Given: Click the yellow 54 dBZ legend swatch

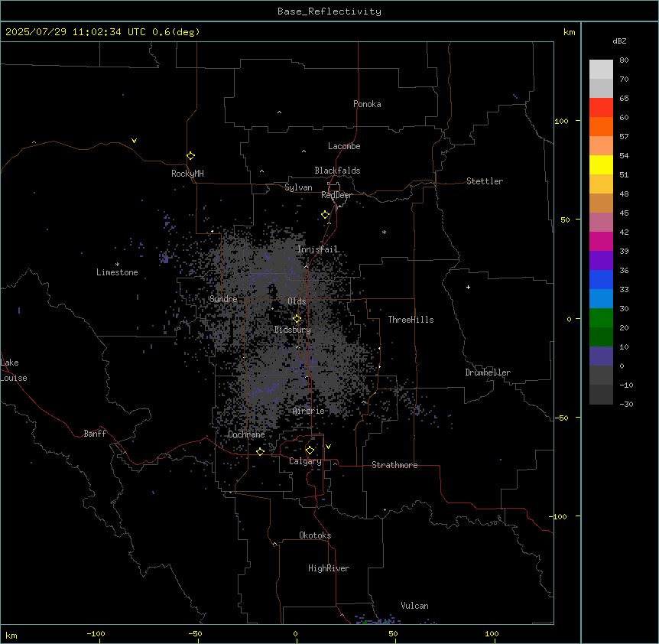Looking at the screenshot, I should tap(601, 164).
